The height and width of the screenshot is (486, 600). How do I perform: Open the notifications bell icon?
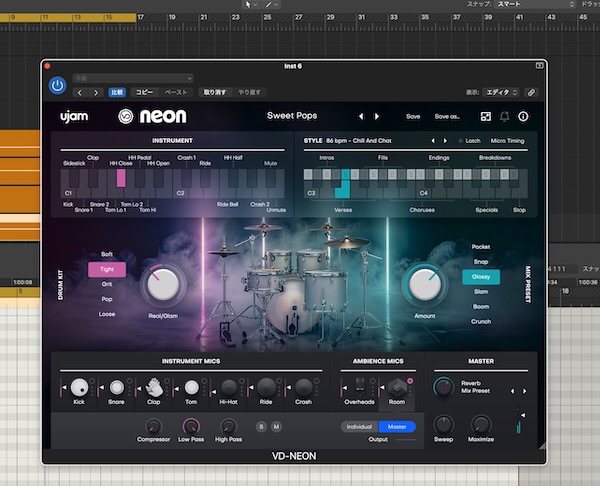504,116
